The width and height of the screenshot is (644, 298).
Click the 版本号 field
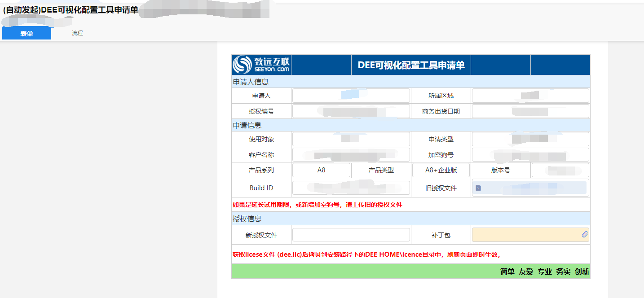tap(560, 170)
